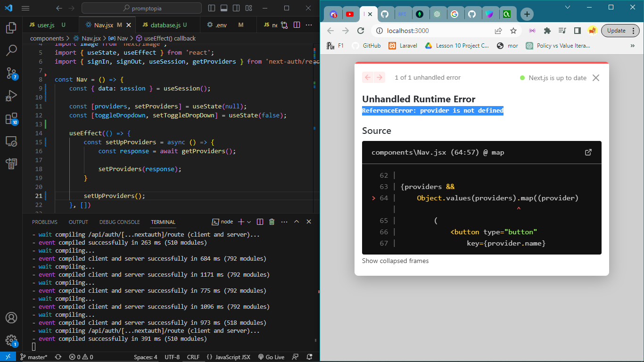Screen dimensions: 644x362
Task: Split the terminal pane
Action: pos(261,222)
